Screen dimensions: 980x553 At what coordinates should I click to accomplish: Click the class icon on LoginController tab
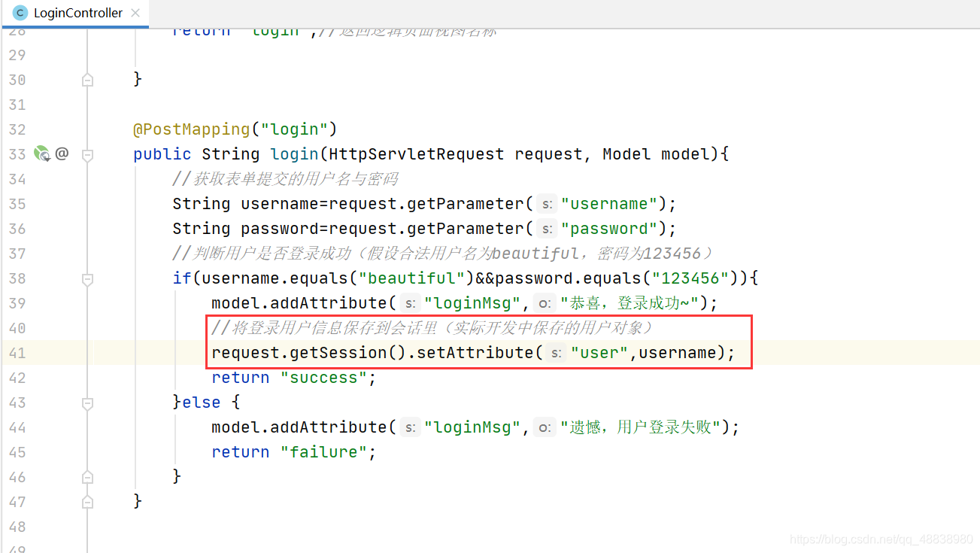pos(21,13)
